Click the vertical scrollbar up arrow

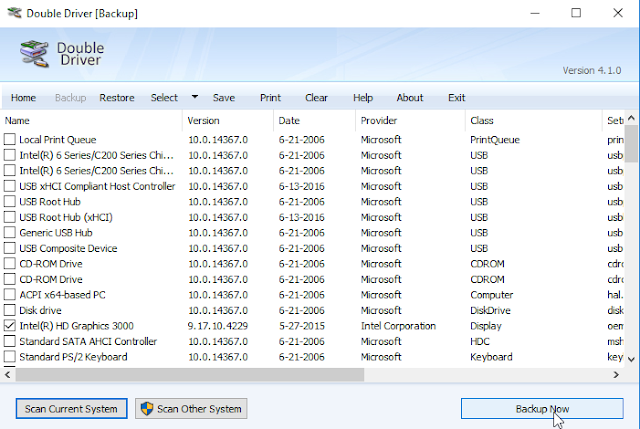pyautogui.click(x=631, y=118)
